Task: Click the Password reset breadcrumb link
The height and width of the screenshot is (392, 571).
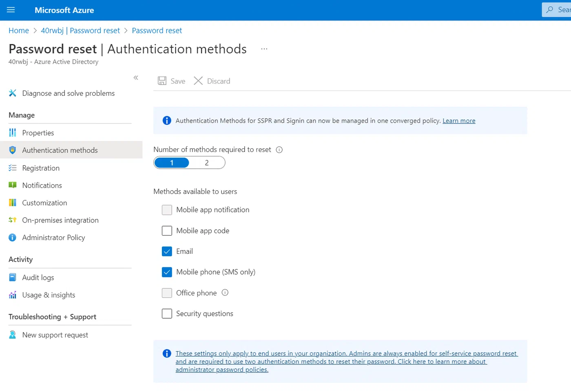Action: pos(157,31)
